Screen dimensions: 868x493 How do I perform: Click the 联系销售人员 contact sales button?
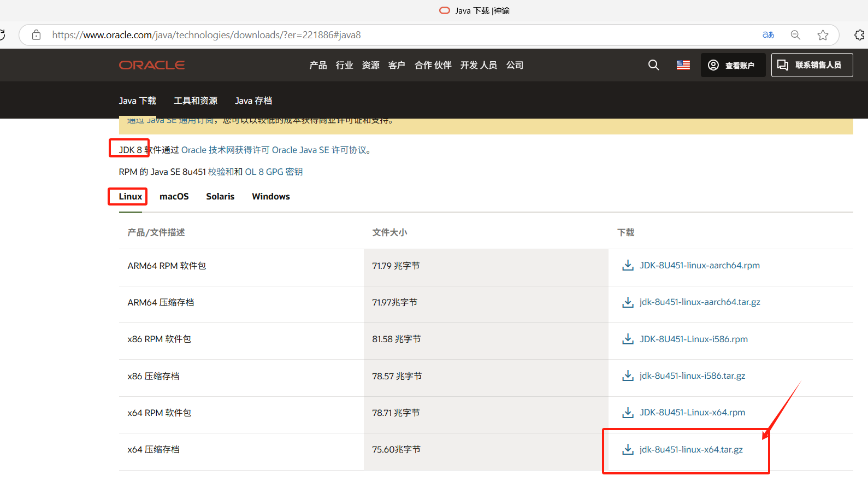pyautogui.click(x=812, y=65)
